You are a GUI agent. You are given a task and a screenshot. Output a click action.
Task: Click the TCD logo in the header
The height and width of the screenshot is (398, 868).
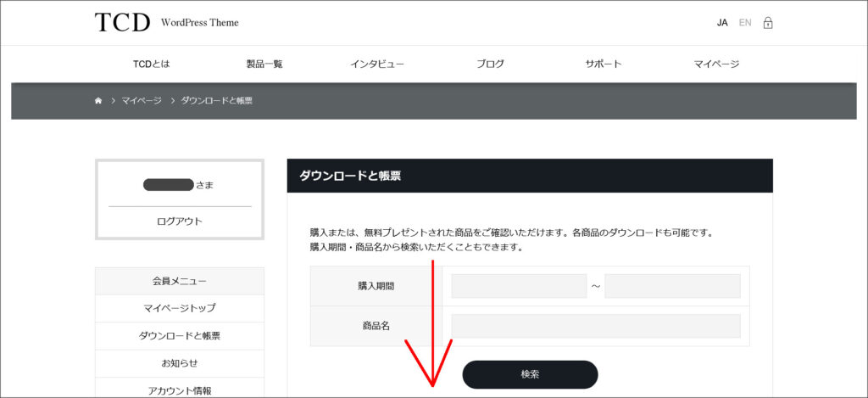[x=122, y=23]
